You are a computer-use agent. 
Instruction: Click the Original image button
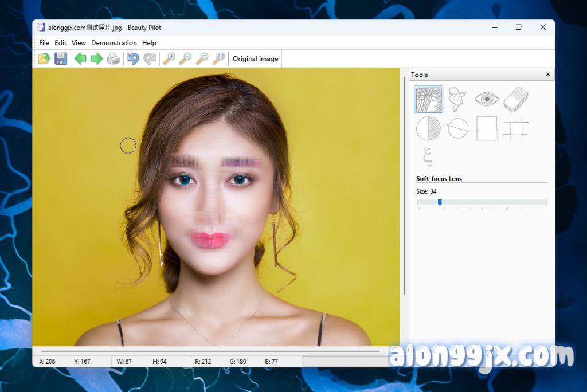(256, 58)
